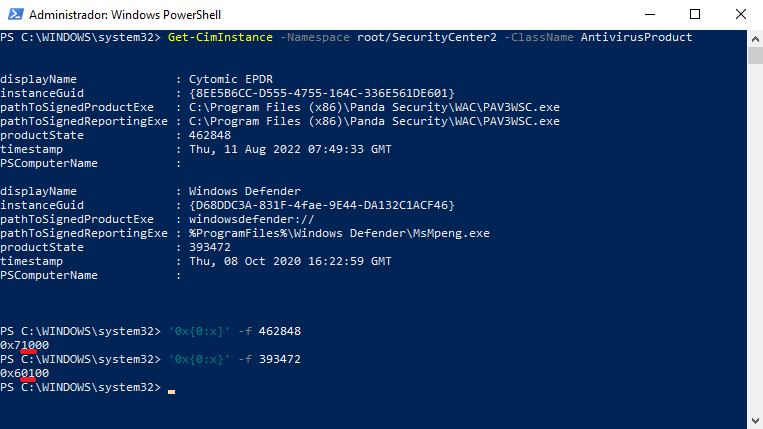Click the scrollbar down arrow
Image resolution: width=763 pixels, height=429 pixels.
(754, 421)
